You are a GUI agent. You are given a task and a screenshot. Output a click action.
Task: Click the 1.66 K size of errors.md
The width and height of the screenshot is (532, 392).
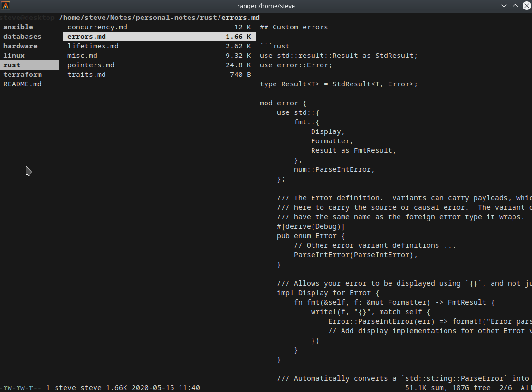(x=238, y=37)
